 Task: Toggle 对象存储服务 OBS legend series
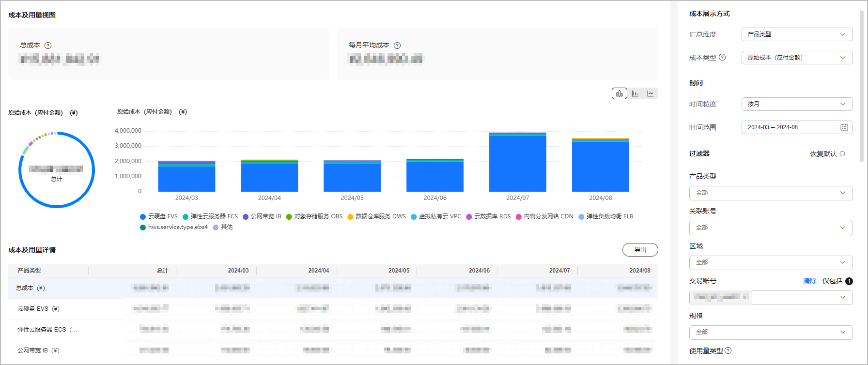point(314,216)
